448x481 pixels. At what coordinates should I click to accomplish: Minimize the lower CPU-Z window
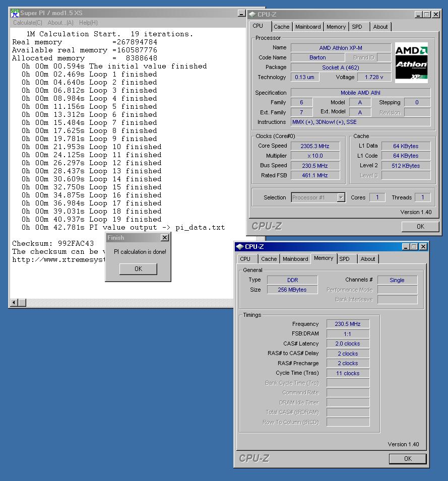click(406, 247)
